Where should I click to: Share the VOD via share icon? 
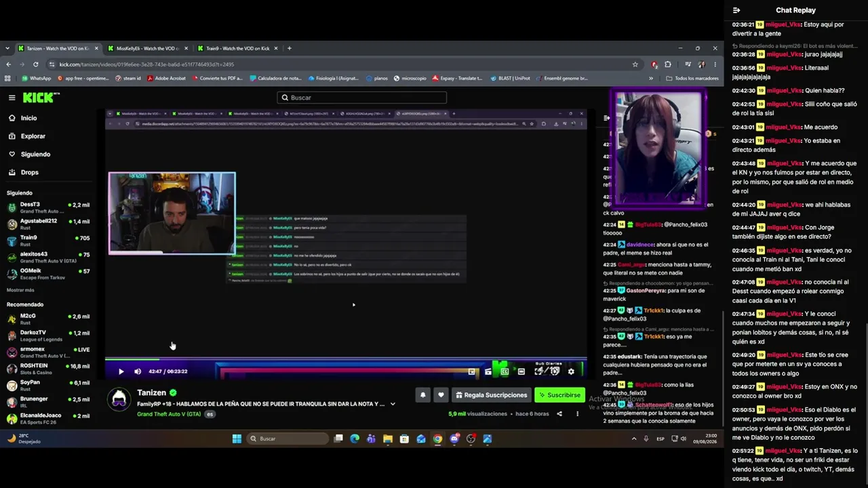[x=559, y=413]
